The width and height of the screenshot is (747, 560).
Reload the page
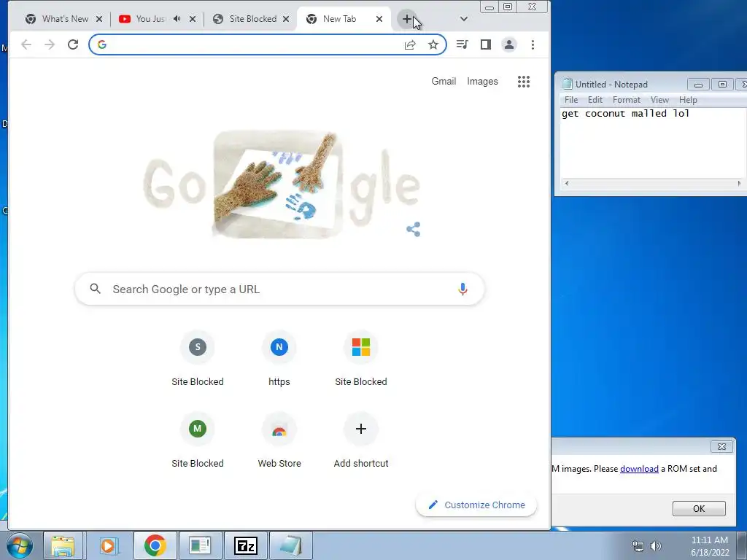click(x=73, y=44)
